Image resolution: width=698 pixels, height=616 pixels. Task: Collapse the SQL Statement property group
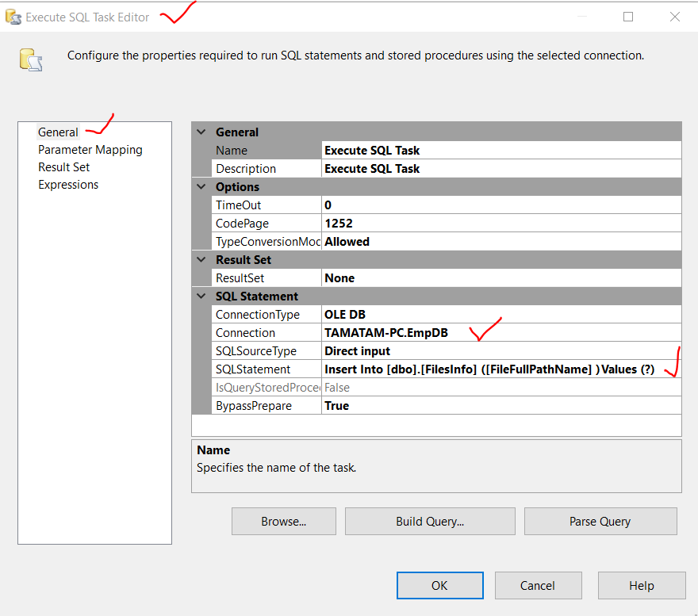coord(201,296)
